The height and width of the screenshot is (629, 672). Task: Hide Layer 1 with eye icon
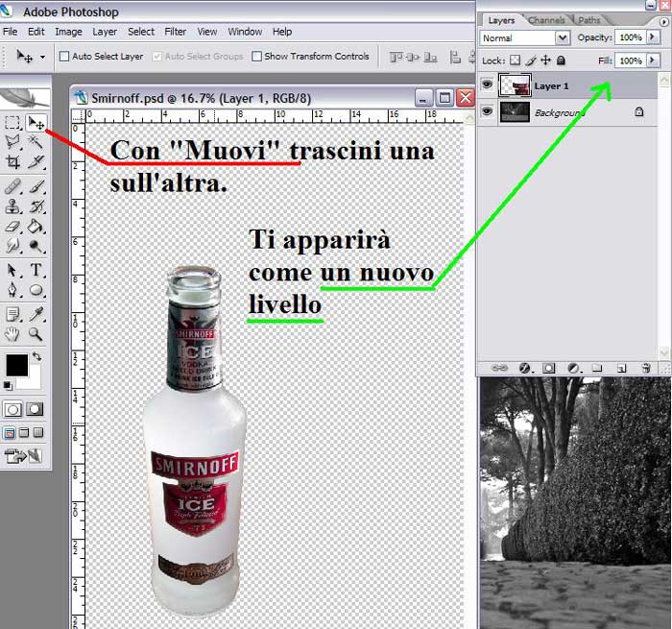point(488,85)
